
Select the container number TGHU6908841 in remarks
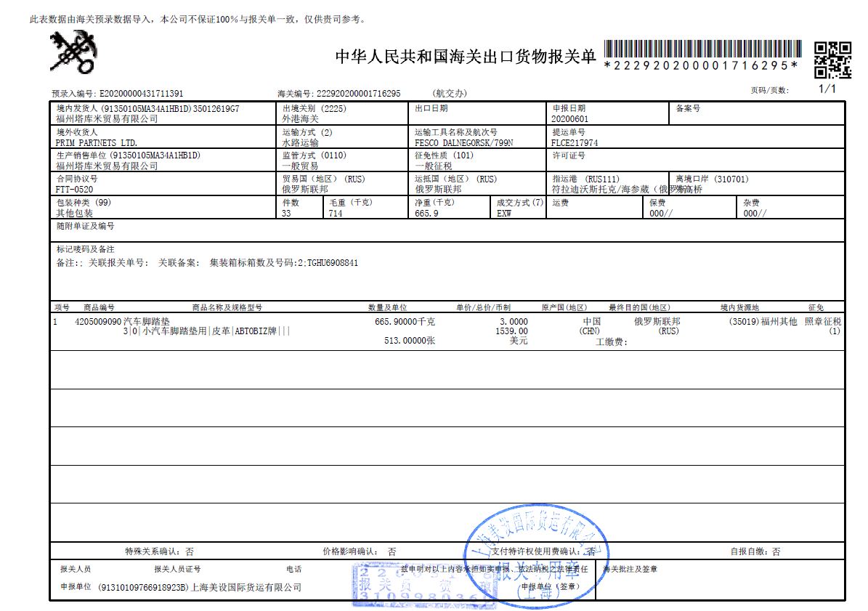332,263
